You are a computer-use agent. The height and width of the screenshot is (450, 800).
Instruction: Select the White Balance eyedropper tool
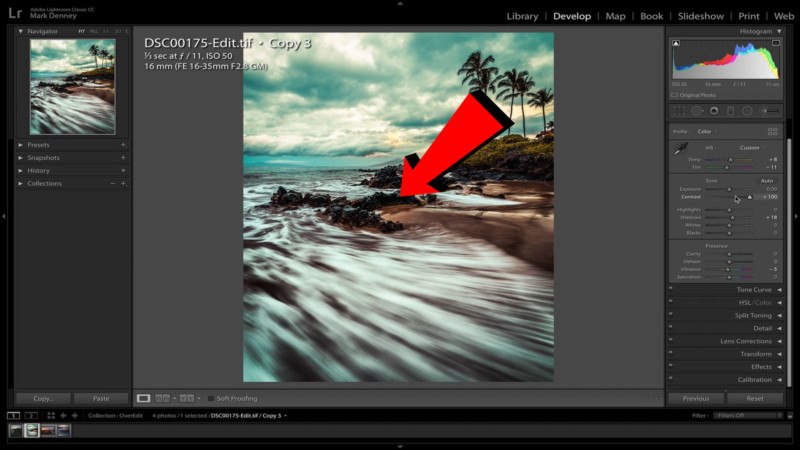682,150
